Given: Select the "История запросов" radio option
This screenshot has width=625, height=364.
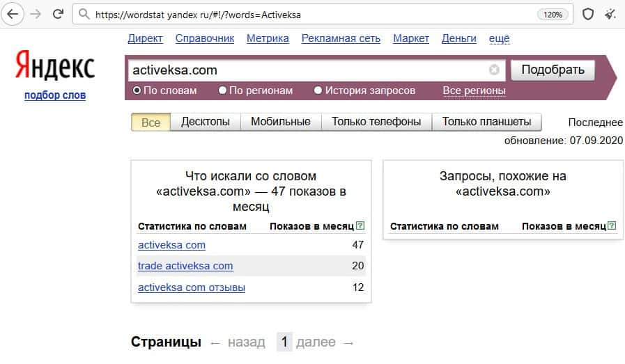Looking at the screenshot, I should [318, 90].
